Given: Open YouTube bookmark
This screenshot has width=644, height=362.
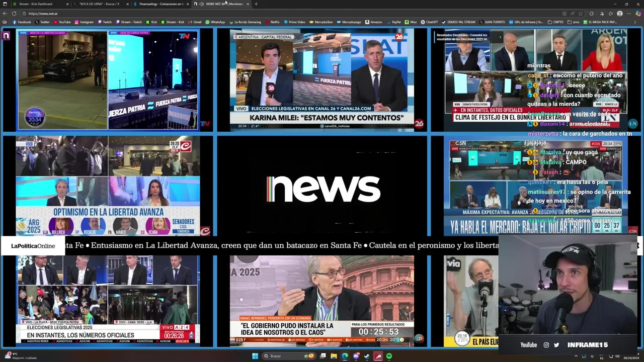Looking at the screenshot, I should [62, 22].
